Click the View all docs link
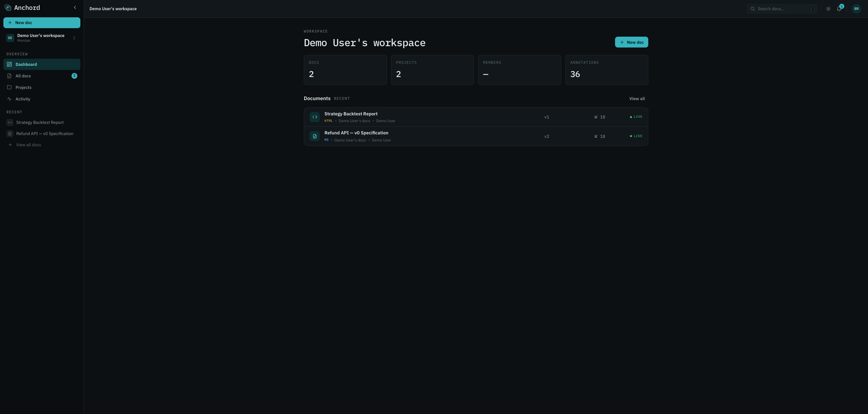The width and height of the screenshot is (868, 414). [x=28, y=145]
